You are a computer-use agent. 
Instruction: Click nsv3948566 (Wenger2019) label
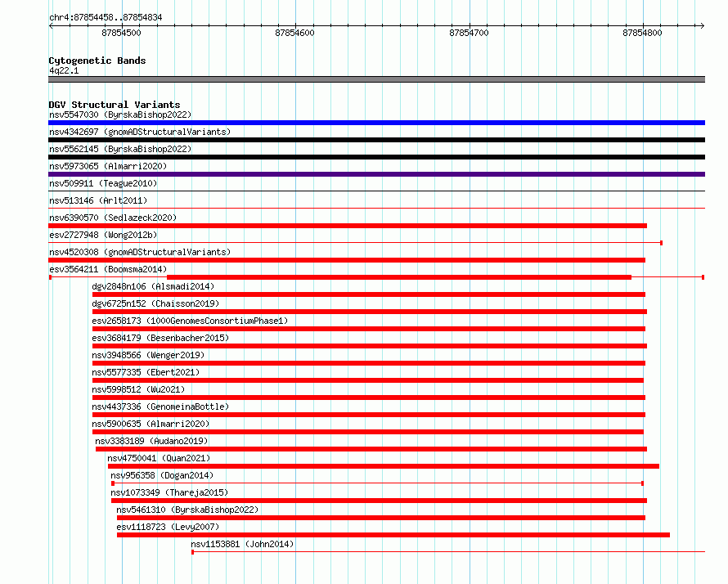pyautogui.click(x=148, y=355)
